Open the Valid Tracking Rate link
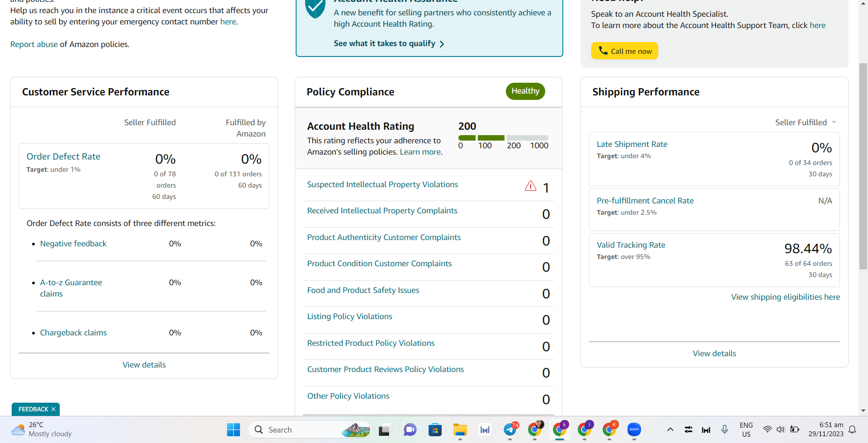Screen dimensions: 868x443 click(631, 245)
